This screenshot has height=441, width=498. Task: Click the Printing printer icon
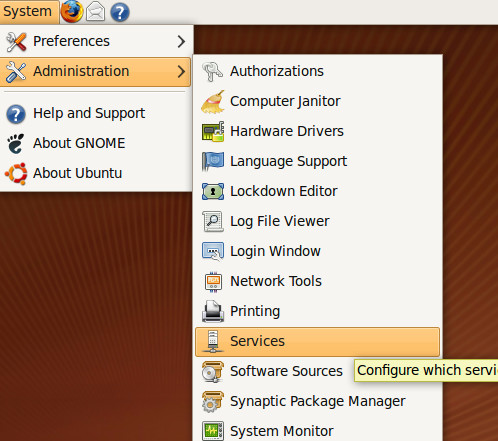pos(213,311)
